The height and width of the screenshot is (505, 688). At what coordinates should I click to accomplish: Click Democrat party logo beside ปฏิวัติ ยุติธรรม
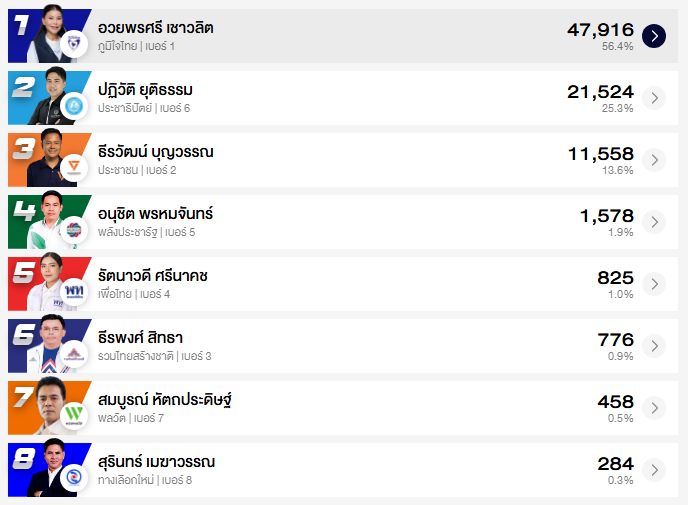click(x=73, y=106)
